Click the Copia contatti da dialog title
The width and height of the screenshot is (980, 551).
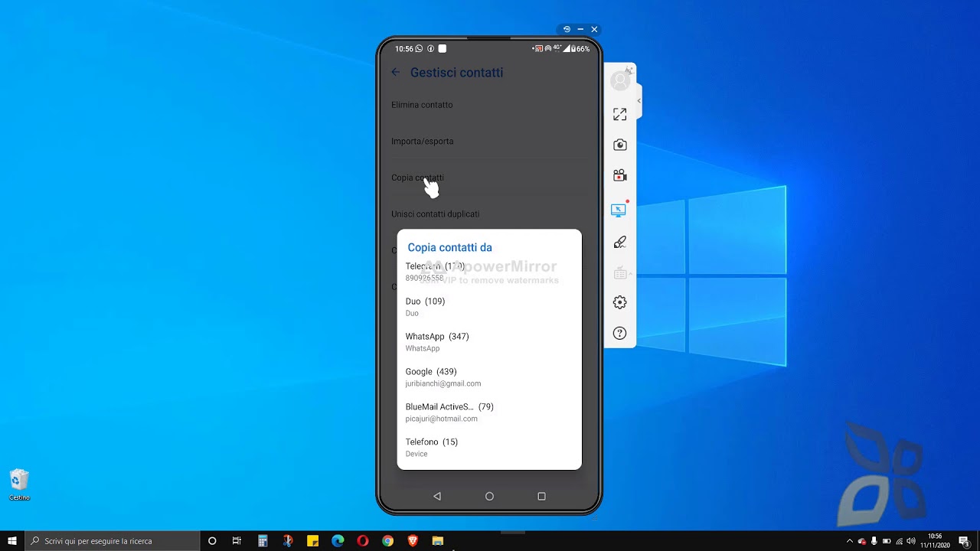coord(449,248)
